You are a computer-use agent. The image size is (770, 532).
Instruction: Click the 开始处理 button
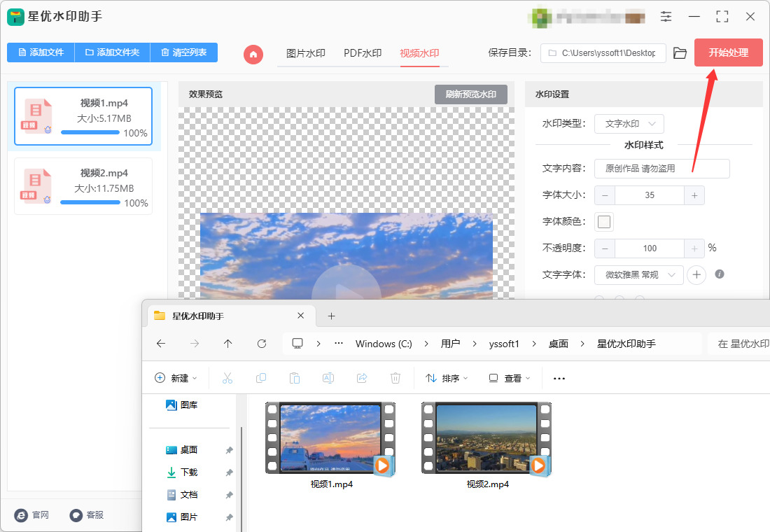point(728,52)
